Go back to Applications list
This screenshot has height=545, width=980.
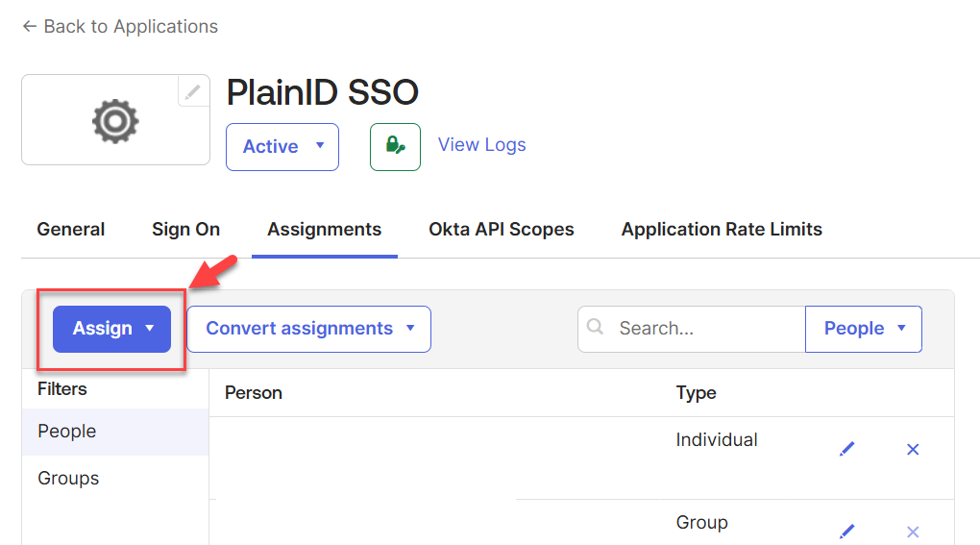tap(120, 26)
